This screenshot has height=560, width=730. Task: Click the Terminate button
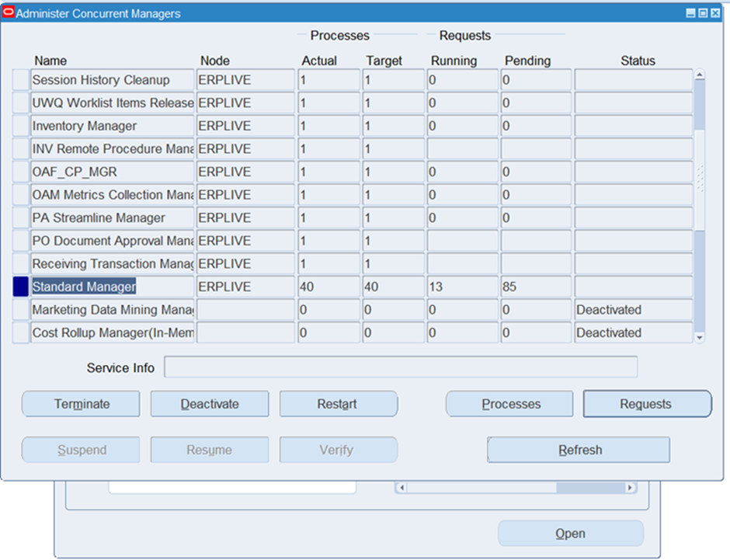click(x=82, y=404)
